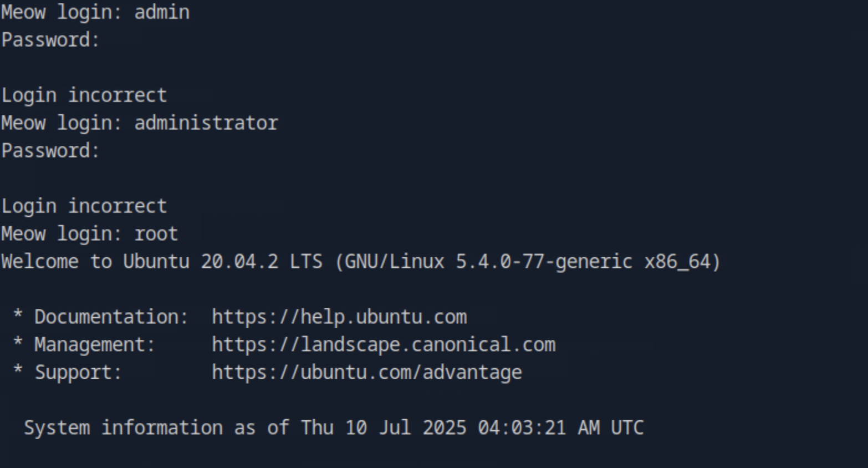Screen dimensions: 868x468
Task: Click the Password prompt below administrator login
Action: click(x=50, y=151)
